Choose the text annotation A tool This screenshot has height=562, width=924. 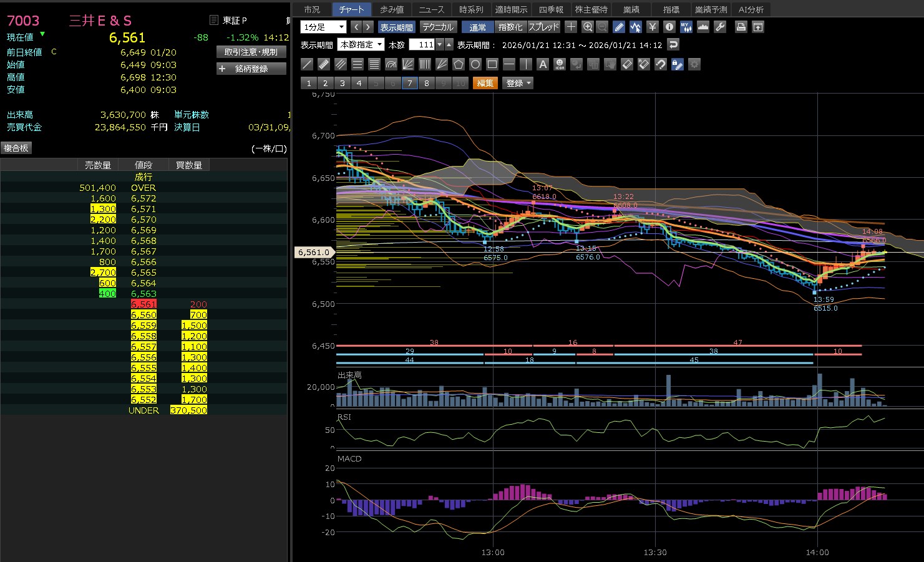[543, 64]
